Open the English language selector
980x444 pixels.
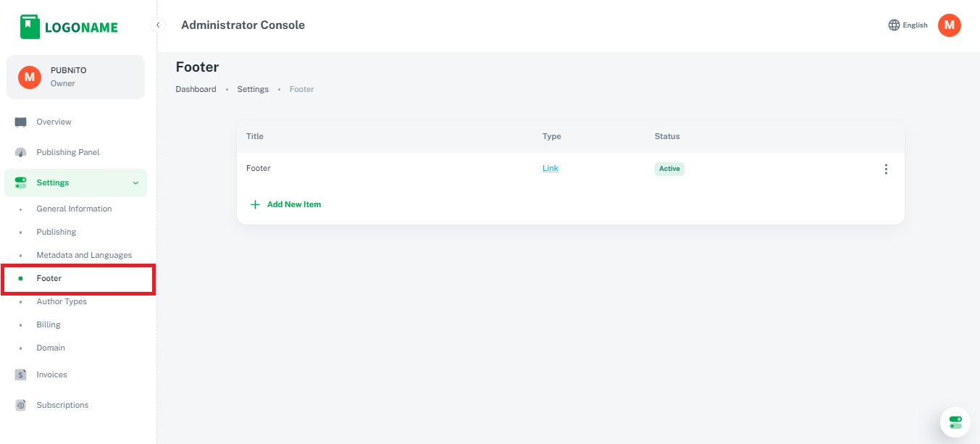click(x=915, y=25)
